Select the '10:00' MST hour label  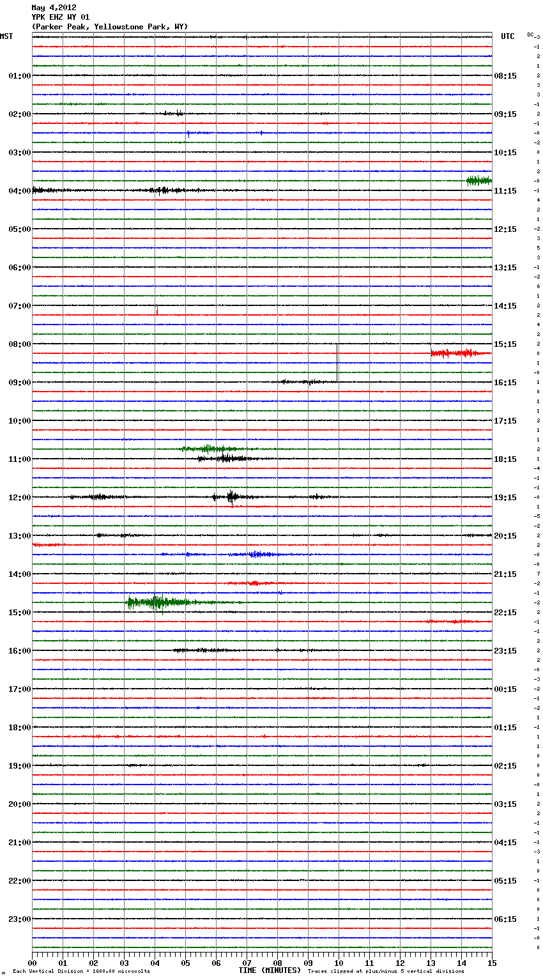pyautogui.click(x=20, y=421)
